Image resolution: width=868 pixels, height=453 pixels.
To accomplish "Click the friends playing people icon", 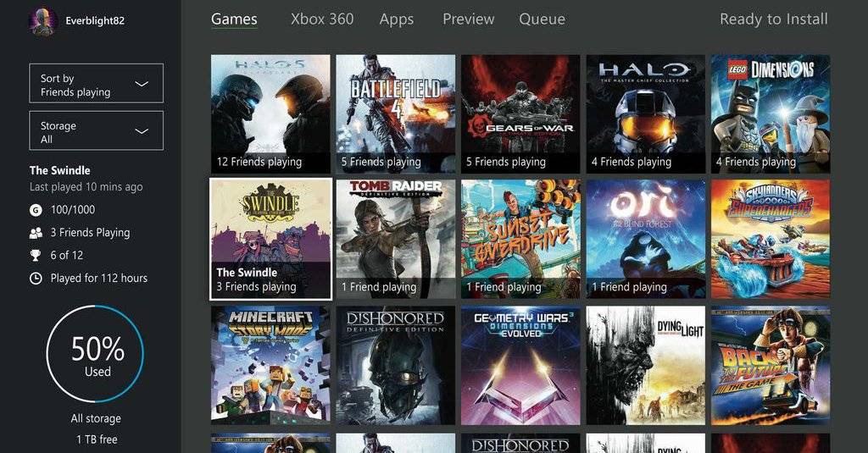I will click(x=36, y=233).
